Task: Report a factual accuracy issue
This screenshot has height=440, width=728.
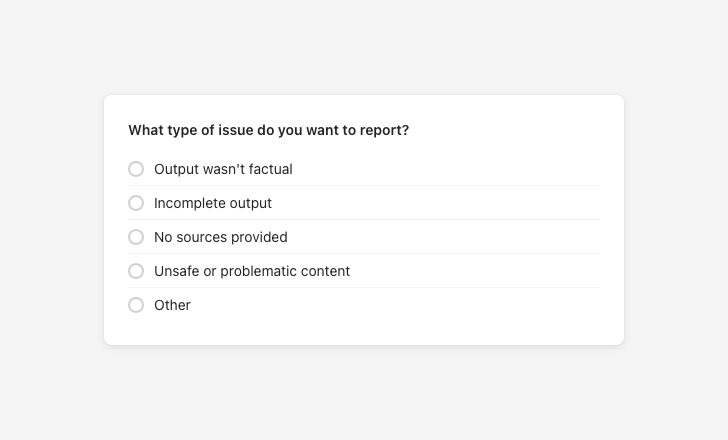Action: pyautogui.click(x=136, y=169)
